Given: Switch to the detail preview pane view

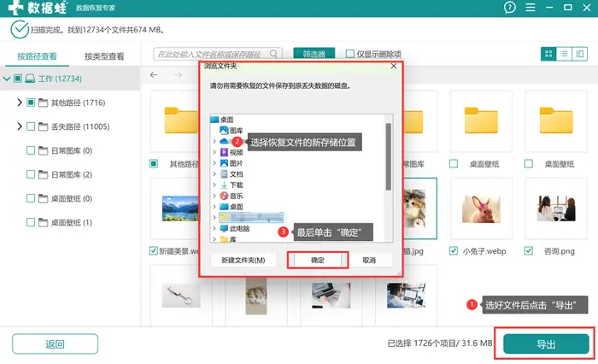Looking at the screenshot, I should [580, 54].
